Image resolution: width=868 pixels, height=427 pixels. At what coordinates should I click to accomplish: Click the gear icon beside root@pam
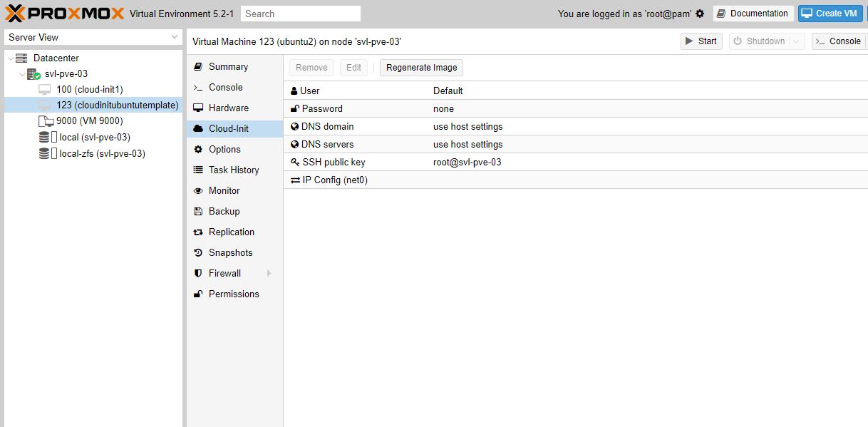[700, 14]
